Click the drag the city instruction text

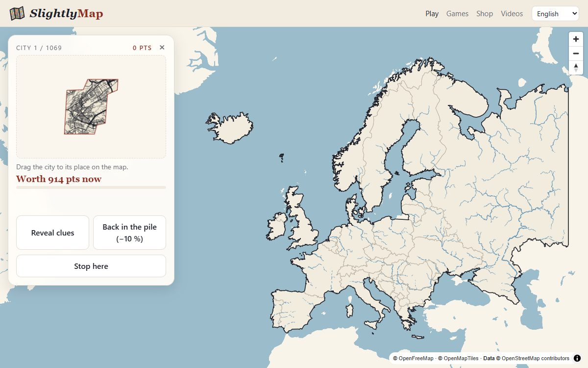[x=72, y=167]
